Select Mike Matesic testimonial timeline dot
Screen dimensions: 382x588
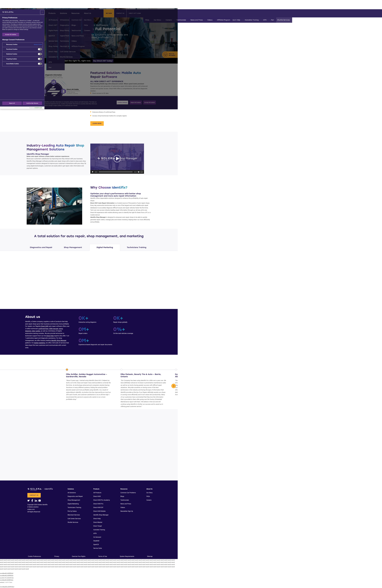tap(122, 370)
